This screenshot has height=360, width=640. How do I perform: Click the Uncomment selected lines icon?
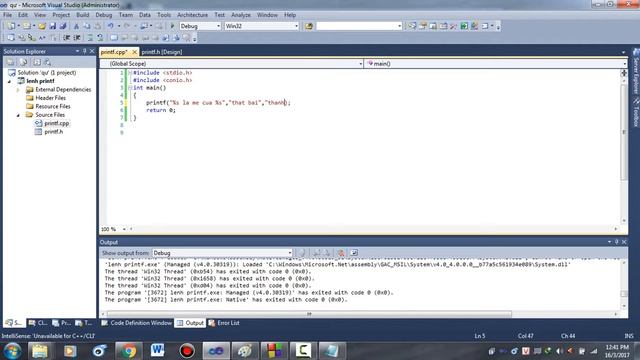pyautogui.click(x=100, y=38)
